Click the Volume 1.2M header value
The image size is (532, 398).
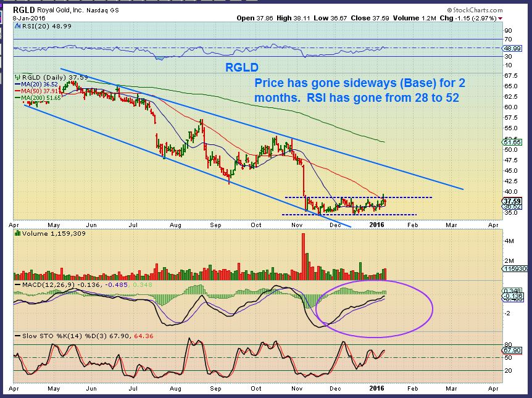coord(414,18)
